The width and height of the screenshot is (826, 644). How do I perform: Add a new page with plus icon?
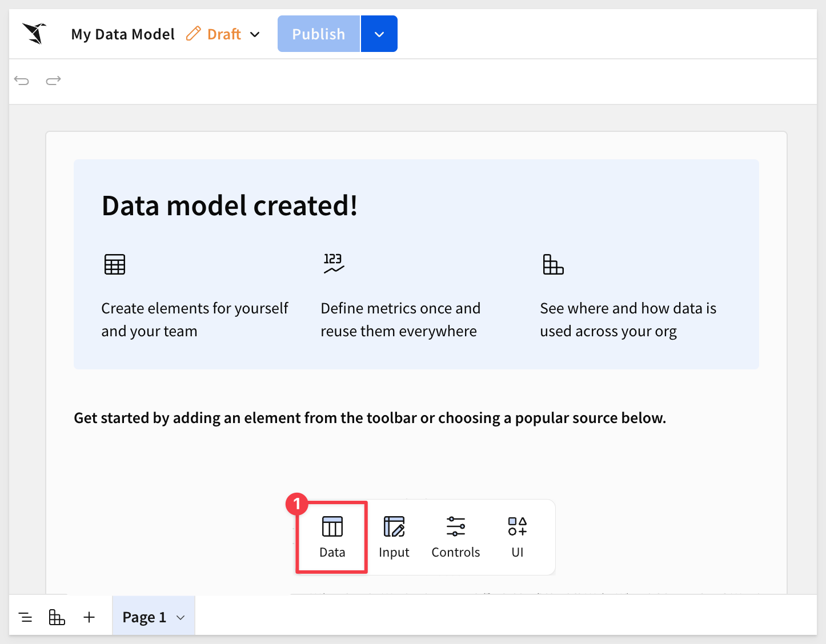[89, 617]
